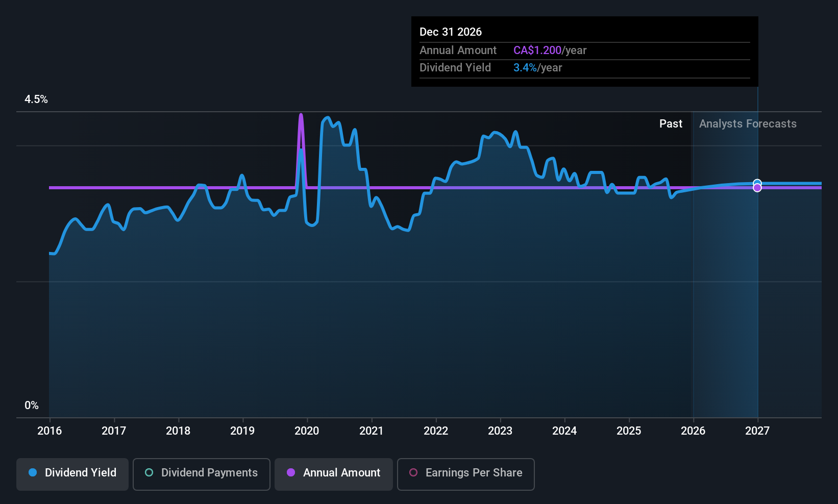Screen dimensions: 838x504
Task: Enable the Dividend Payments series
Action: point(201,474)
